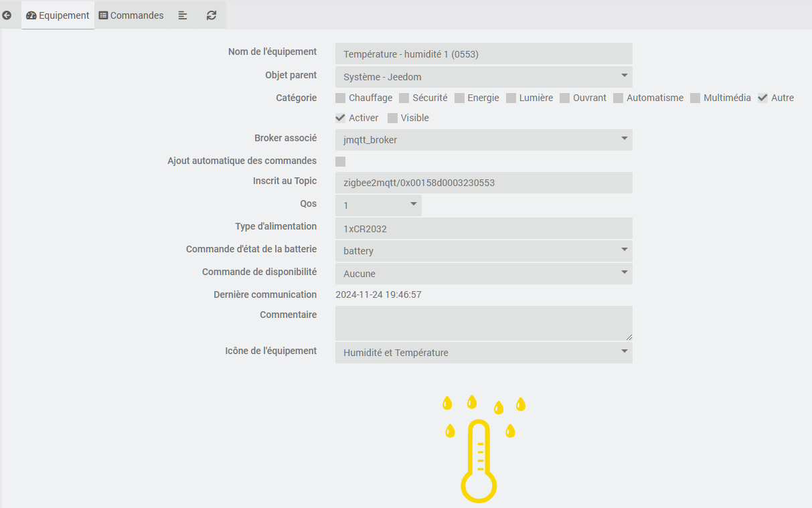Click the Broker associé label

click(286, 138)
